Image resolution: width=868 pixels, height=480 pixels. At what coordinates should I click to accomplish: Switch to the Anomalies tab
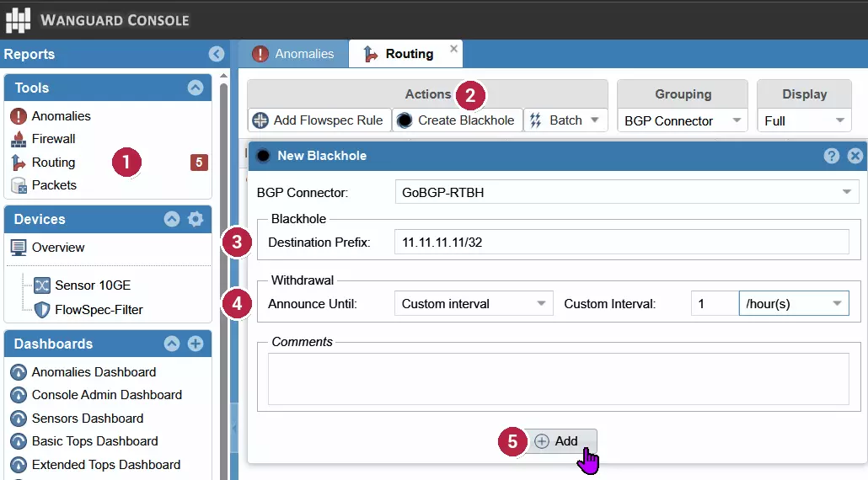pos(293,54)
